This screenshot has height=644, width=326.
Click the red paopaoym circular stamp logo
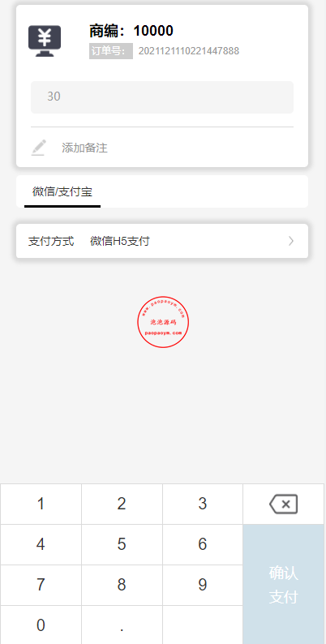click(x=163, y=322)
